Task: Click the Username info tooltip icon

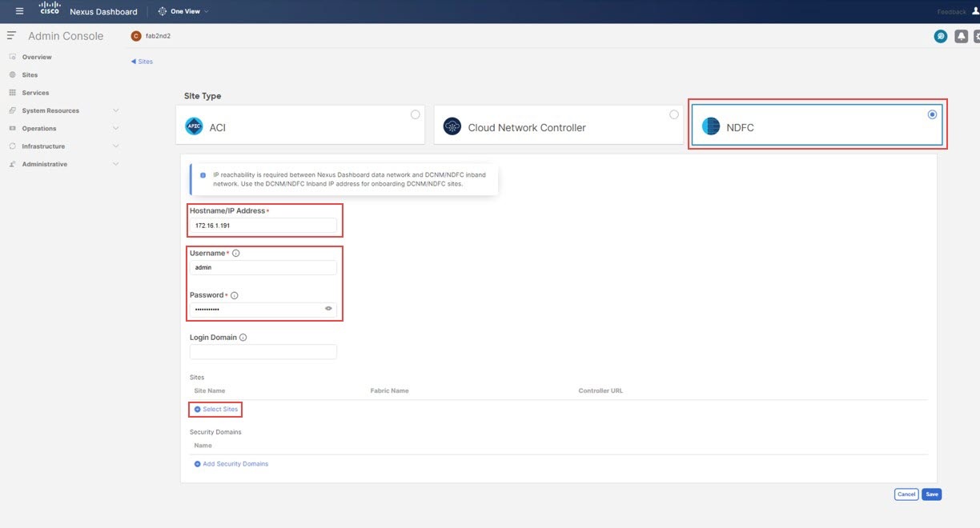Action: [x=235, y=252]
